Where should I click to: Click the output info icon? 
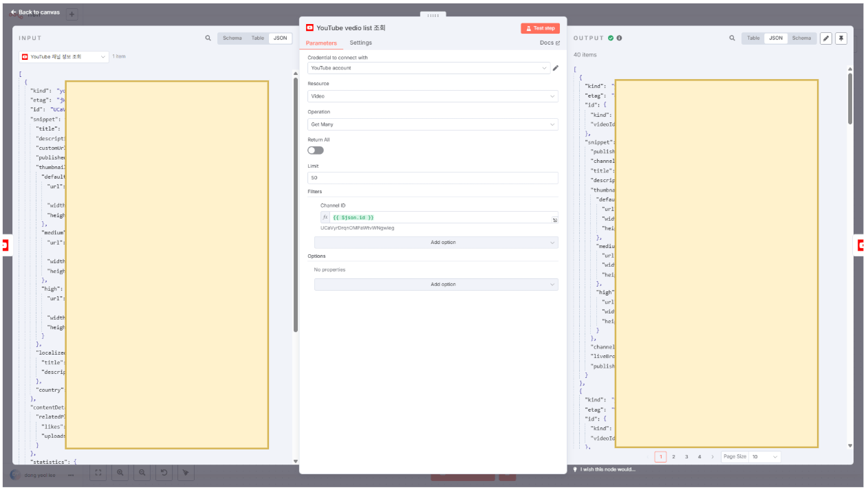(x=619, y=38)
